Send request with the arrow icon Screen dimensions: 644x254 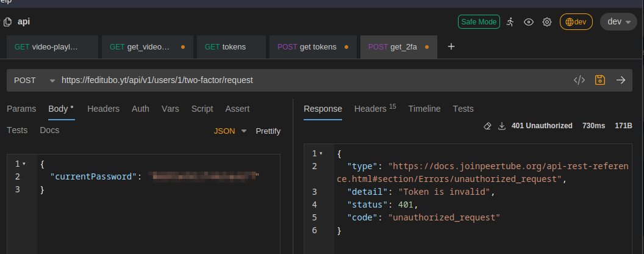(621, 80)
